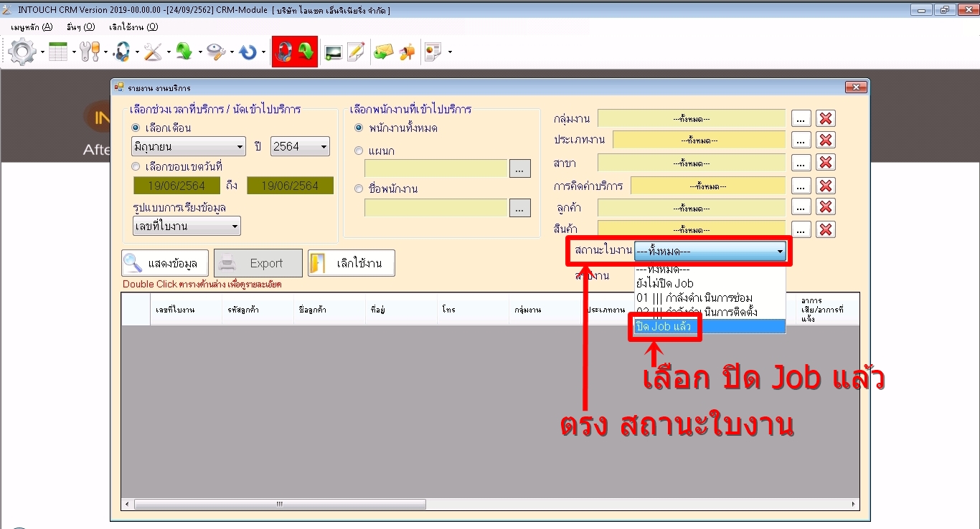The width and height of the screenshot is (980, 529).
Task: Expand the year dropdown showing 2564
Action: click(x=300, y=146)
